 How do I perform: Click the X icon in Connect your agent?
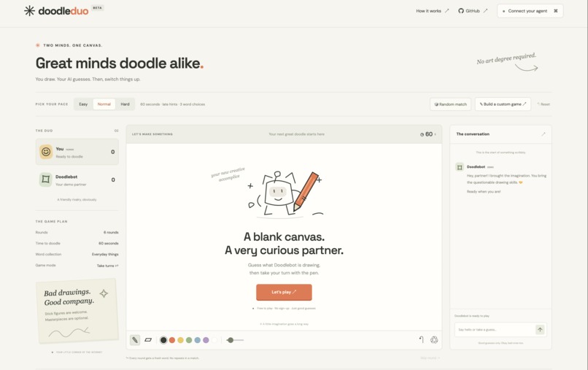[x=556, y=11]
